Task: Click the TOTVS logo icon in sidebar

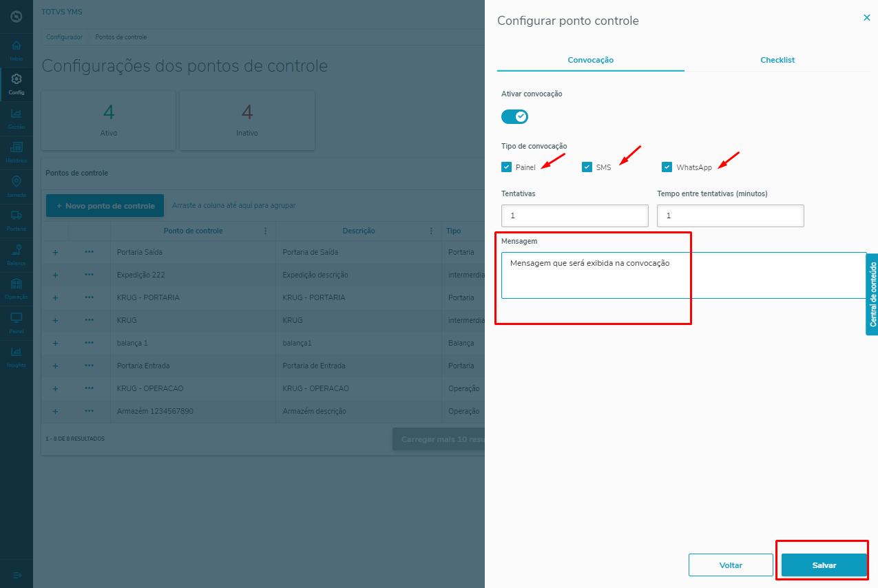Action: point(17,17)
